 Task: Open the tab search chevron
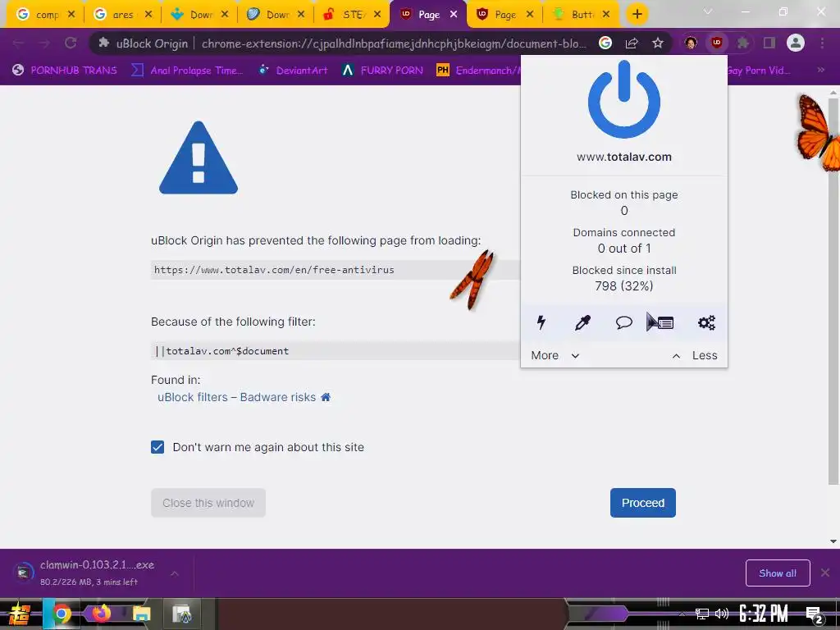(708, 11)
